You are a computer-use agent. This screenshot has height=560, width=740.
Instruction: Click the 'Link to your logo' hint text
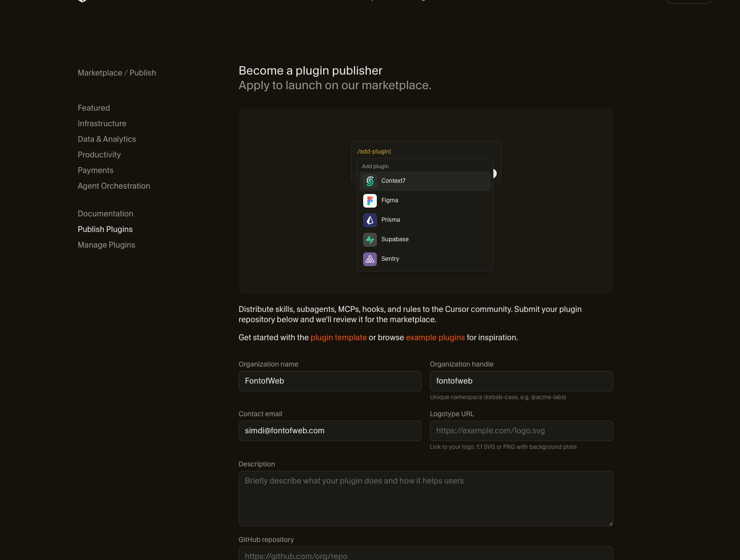(x=503, y=447)
